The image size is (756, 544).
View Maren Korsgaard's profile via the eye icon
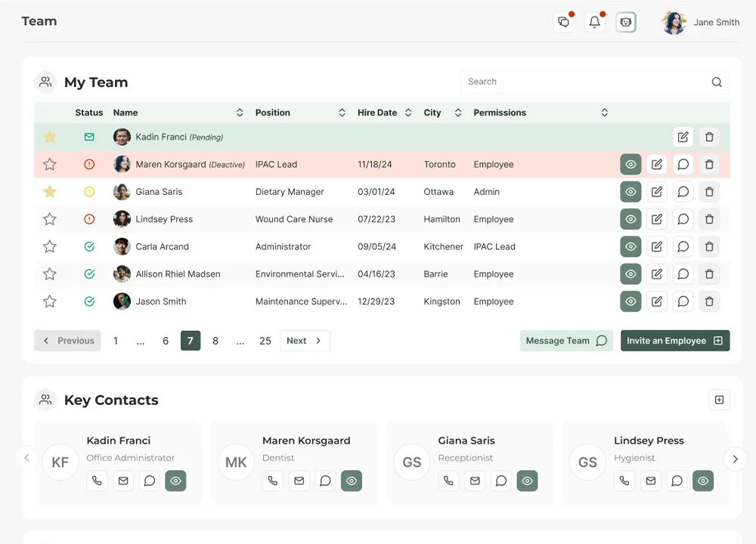[x=631, y=164]
